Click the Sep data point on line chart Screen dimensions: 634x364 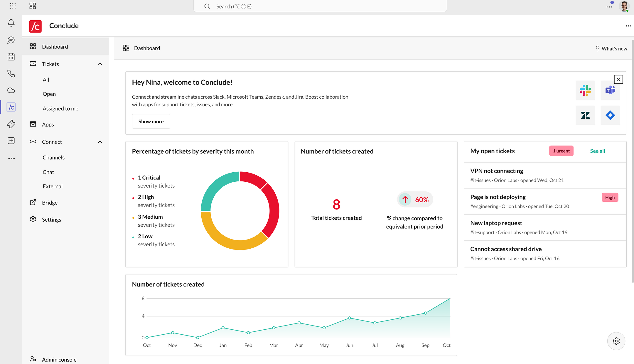click(425, 313)
